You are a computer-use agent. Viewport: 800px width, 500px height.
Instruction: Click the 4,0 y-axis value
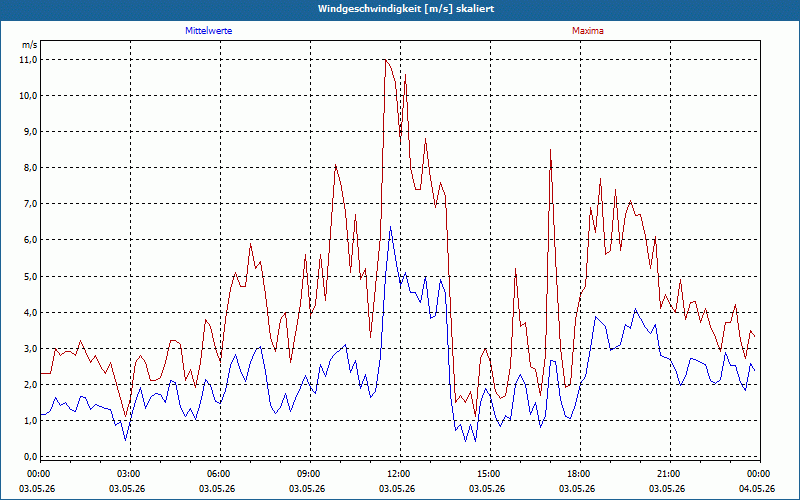pos(31,312)
